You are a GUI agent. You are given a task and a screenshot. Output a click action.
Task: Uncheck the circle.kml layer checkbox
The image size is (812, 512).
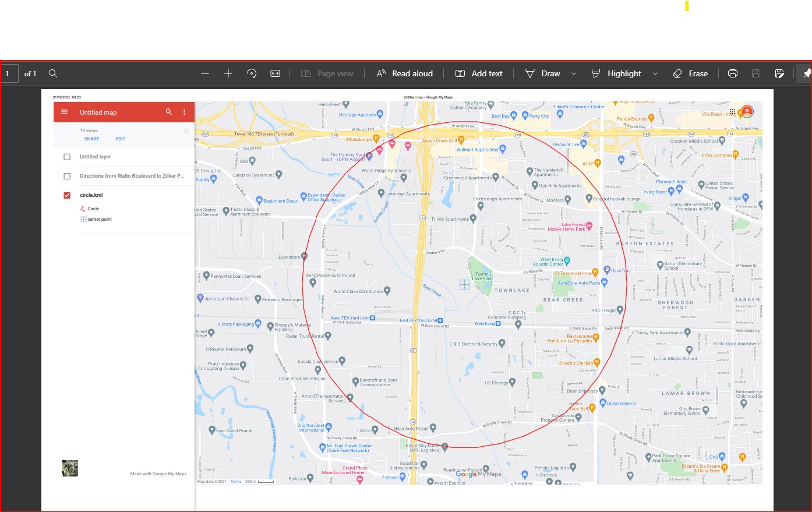click(x=67, y=195)
